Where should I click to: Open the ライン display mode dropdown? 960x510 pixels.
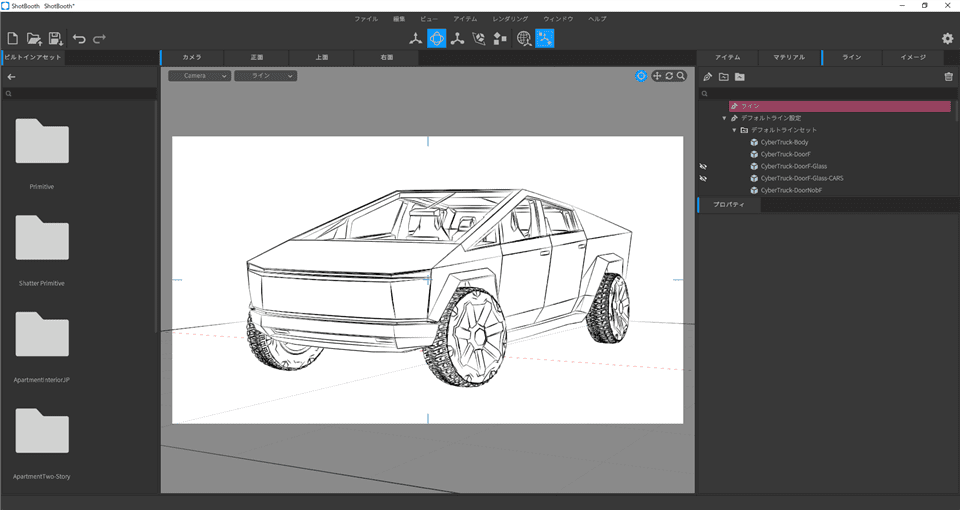click(x=266, y=76)
